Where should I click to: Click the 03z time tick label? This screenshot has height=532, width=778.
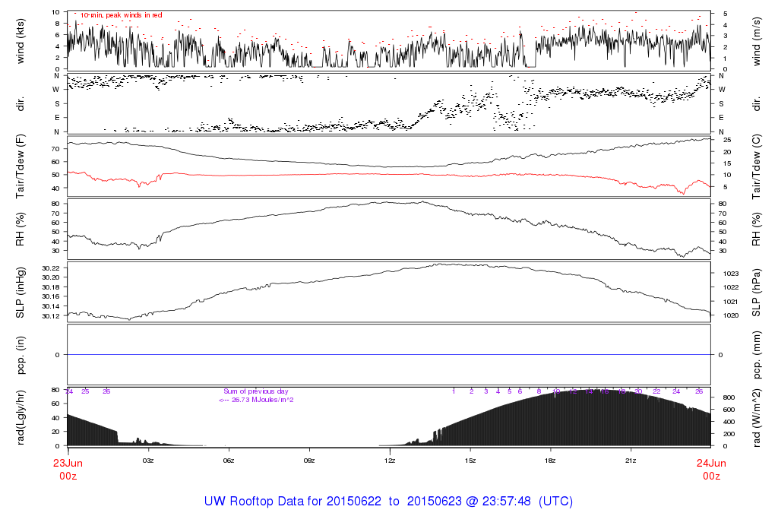pyautogui.click(x=148, y=461)
